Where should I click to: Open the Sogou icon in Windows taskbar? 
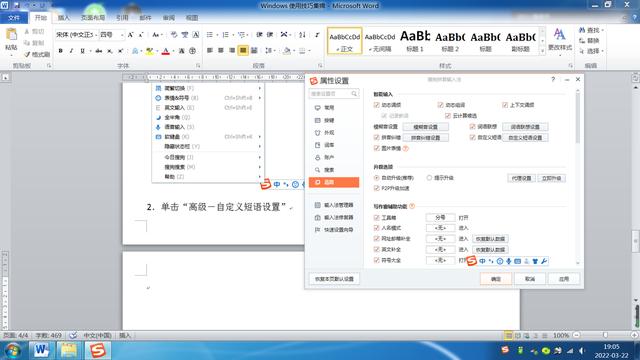pyautogui.click(x=98, y=350)
